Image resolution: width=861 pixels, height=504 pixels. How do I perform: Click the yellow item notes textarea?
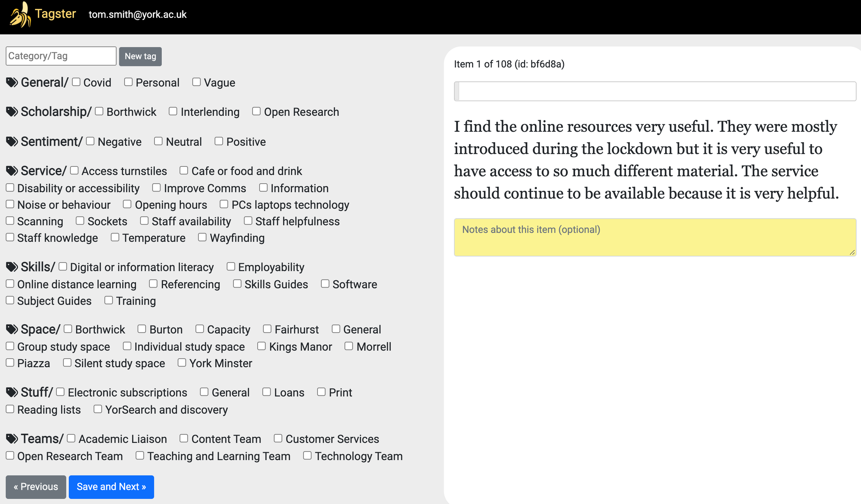654,237
